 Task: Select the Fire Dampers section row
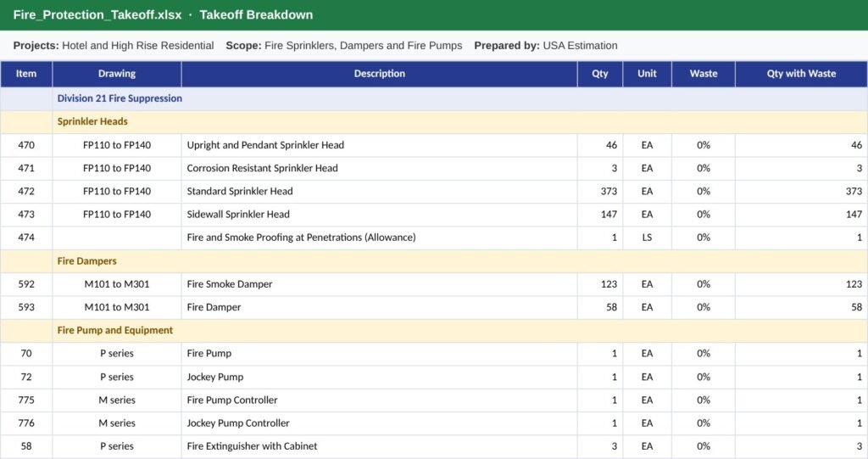[434, 261]
